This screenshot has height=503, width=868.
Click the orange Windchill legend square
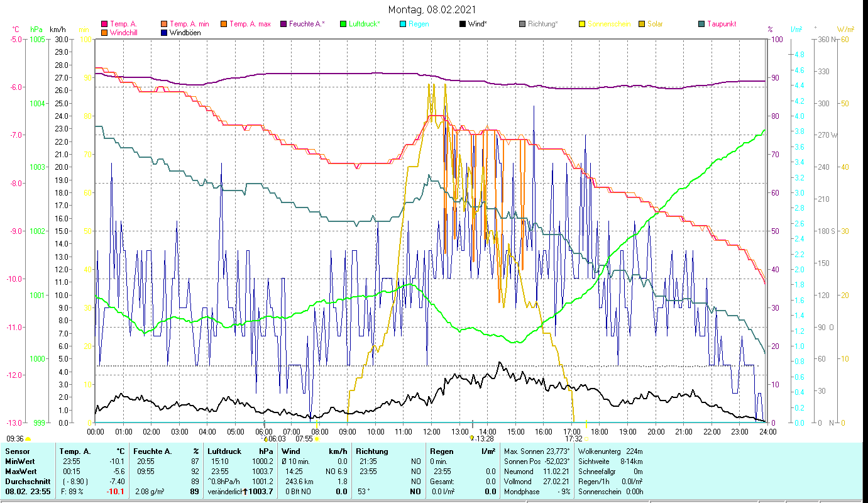pos(104,33)
